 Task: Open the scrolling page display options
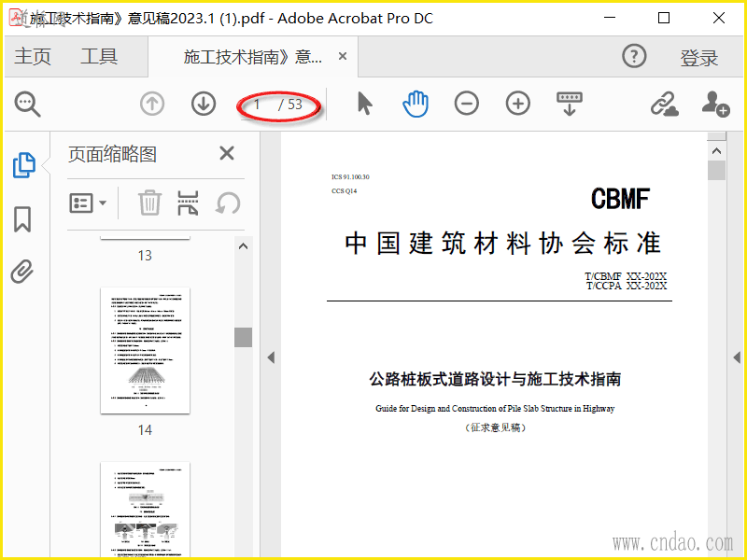click(x=570, y=104)
